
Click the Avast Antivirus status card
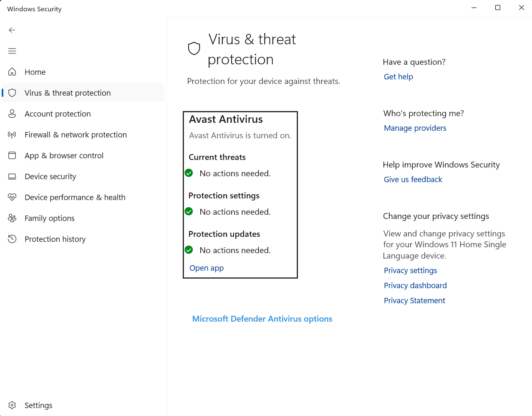click(x=240, y=194)
